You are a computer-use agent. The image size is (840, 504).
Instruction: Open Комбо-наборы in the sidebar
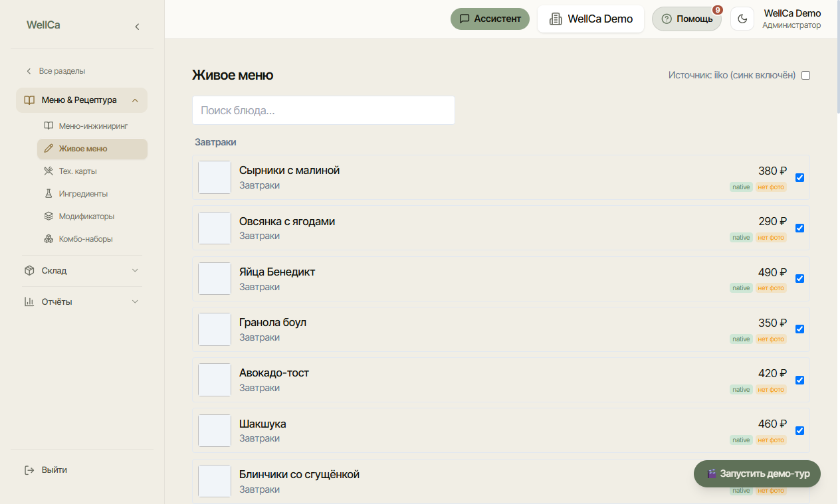[x=92, y=239]
